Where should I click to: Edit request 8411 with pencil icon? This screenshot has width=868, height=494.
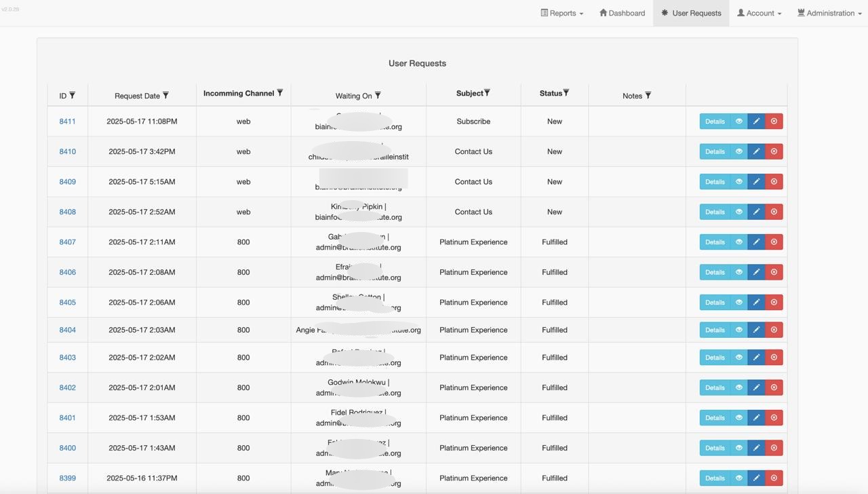(x=756, y=121)
